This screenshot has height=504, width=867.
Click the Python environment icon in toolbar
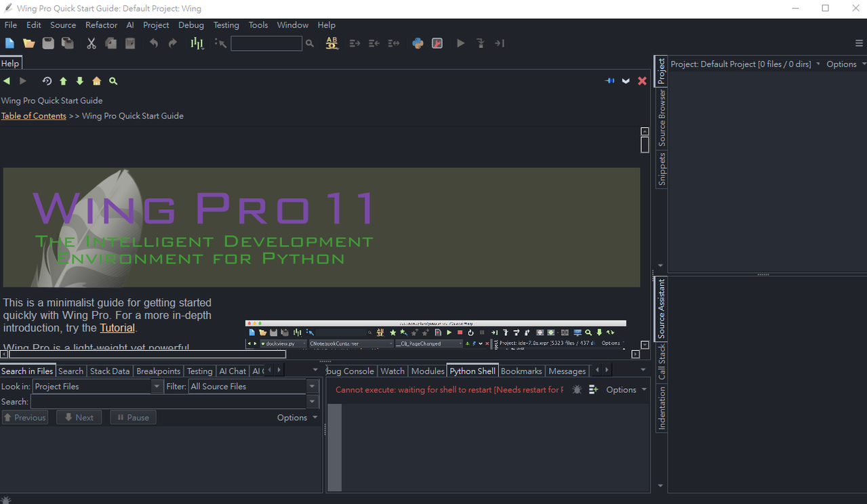tap(418, 43)
